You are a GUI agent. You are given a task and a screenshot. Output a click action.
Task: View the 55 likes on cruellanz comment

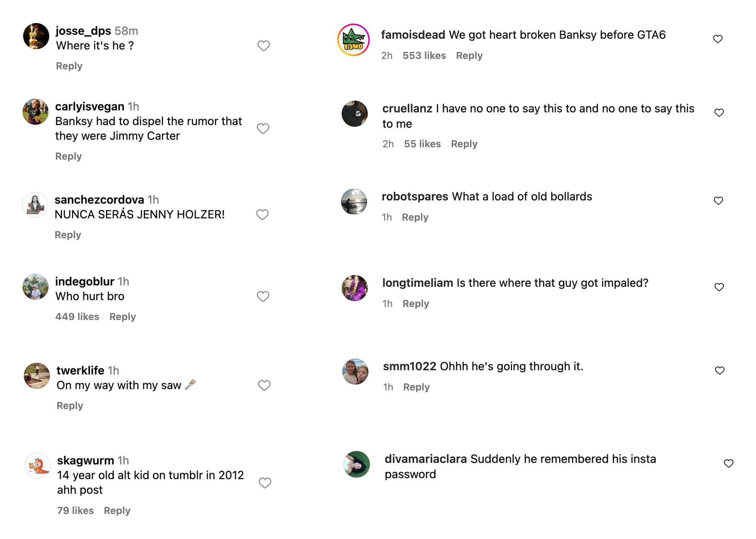click(x=422, y=144)
